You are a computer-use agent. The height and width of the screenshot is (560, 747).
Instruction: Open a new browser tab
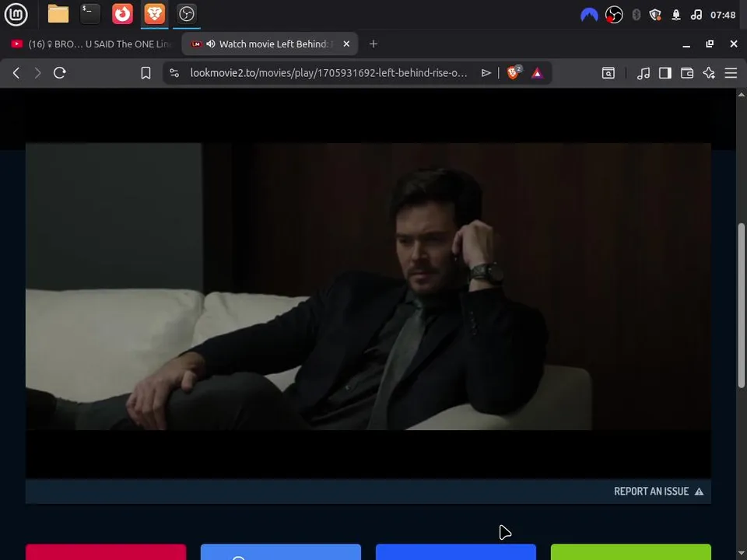(x=373, y=44)
